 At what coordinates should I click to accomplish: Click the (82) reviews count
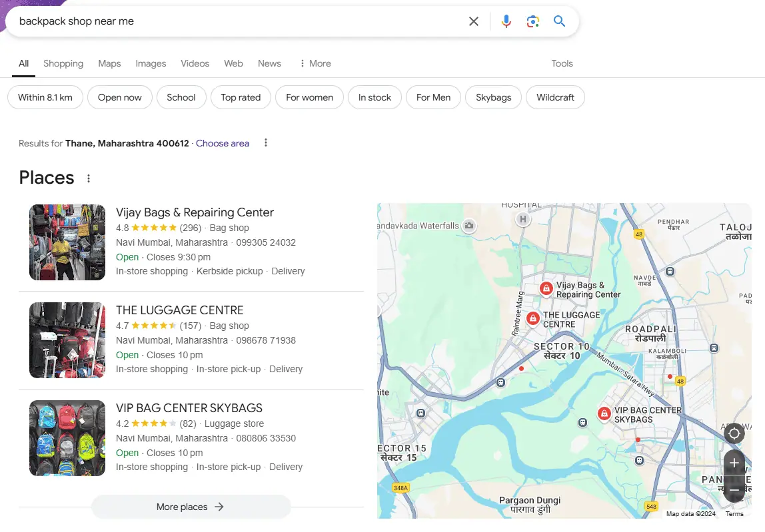tap(188, 423)
